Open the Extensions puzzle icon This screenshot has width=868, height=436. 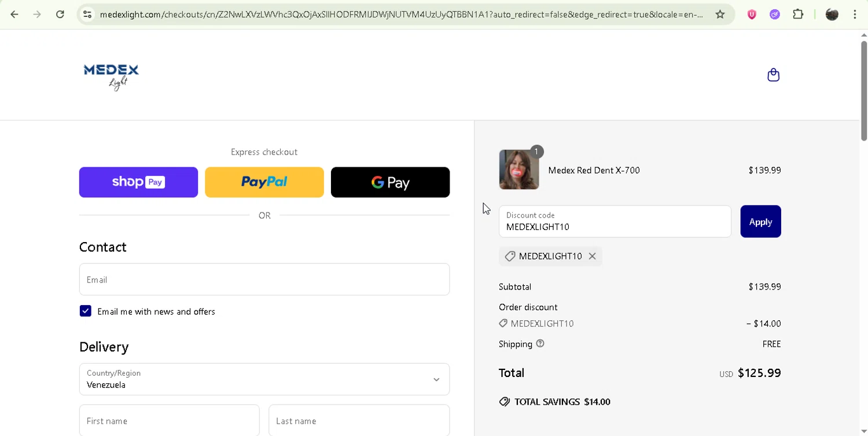point(798,14)
